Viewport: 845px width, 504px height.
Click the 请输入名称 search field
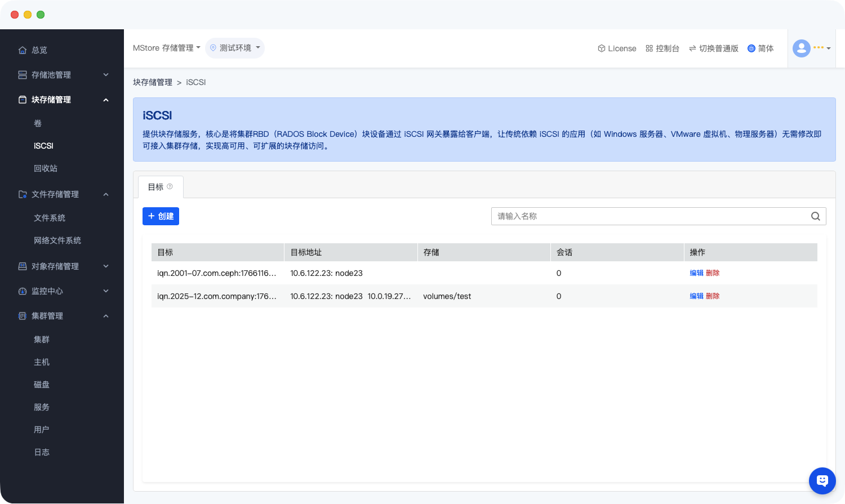648,216
